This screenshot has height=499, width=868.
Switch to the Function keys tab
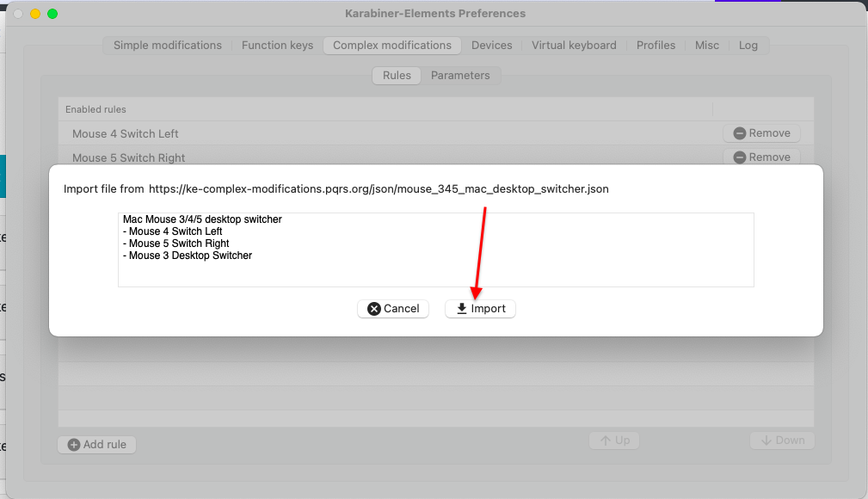pos(277,46)
